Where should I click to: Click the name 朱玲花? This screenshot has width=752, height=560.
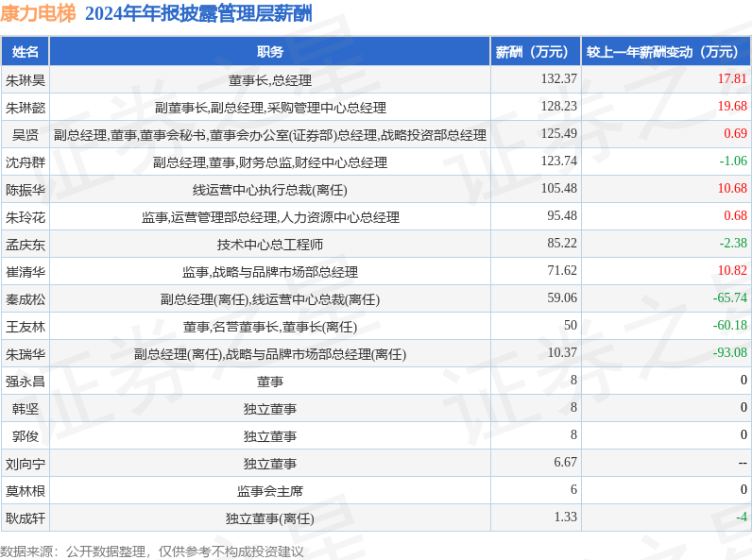click(x=26, y=216)
